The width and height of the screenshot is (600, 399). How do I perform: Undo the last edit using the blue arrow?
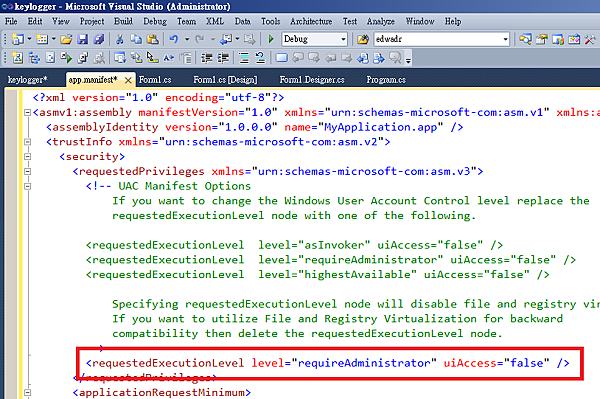pos(174,39)
